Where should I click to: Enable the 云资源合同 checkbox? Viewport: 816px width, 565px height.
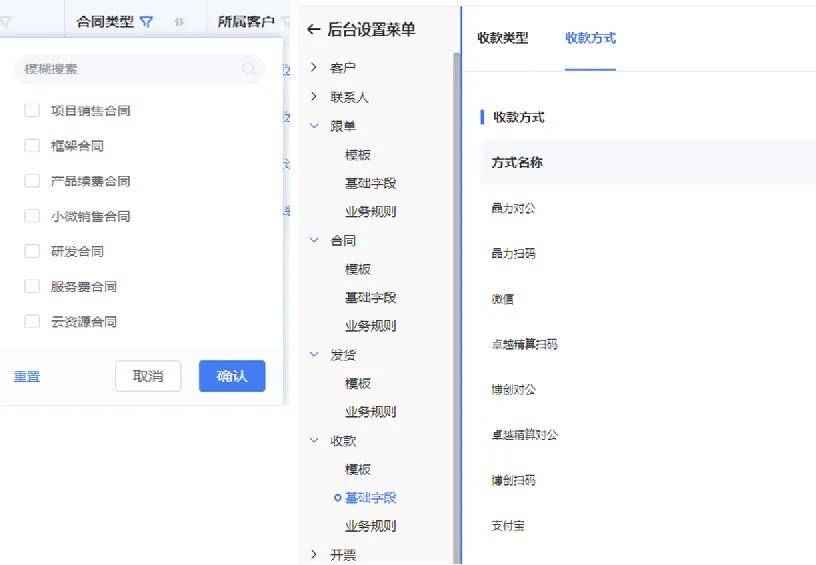pos(32,322)
